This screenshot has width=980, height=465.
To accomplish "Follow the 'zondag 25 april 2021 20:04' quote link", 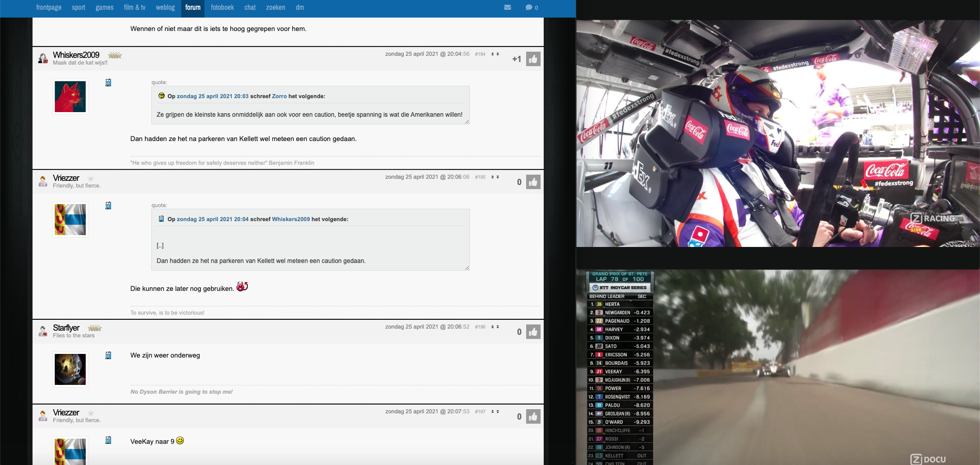I will (213, 219).
